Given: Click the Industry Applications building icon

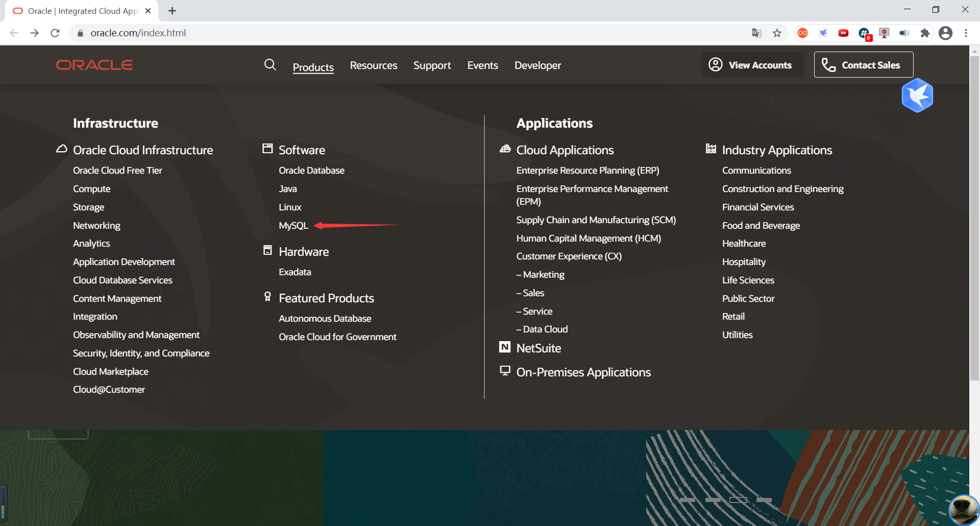Looking at the screenshot, I should [x=710, y=148].
